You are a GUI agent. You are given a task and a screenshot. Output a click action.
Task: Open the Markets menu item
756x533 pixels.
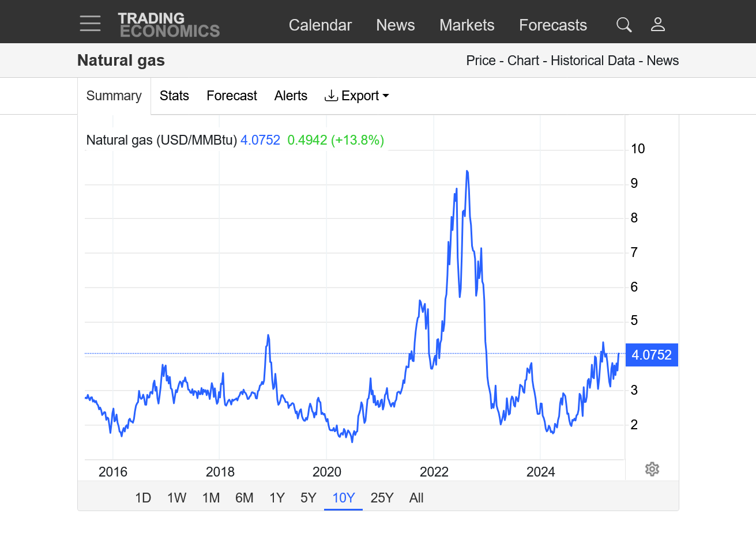pos(467,25)
